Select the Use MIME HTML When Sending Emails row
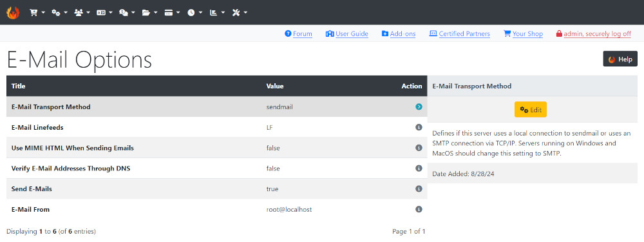 pos(216,148)
